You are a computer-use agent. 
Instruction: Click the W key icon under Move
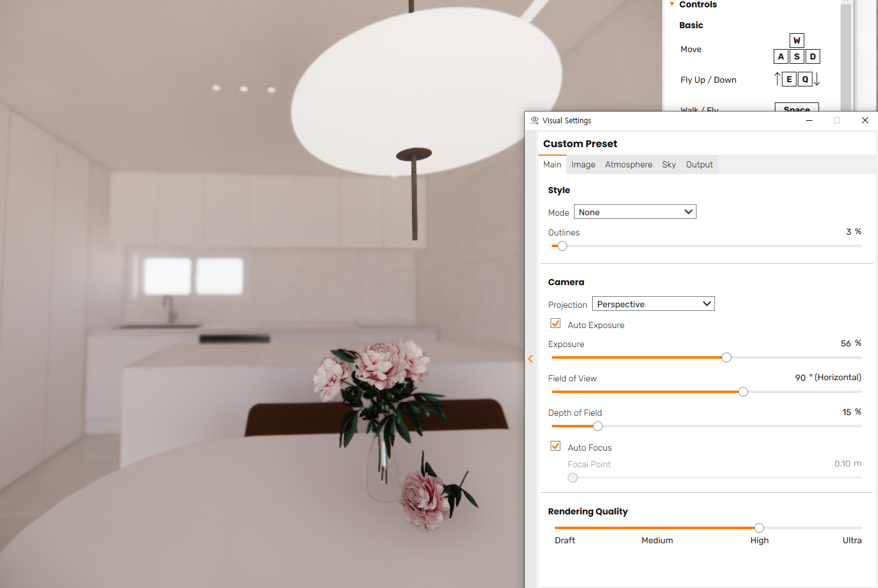pyautogui.click(x=796, y=40)
